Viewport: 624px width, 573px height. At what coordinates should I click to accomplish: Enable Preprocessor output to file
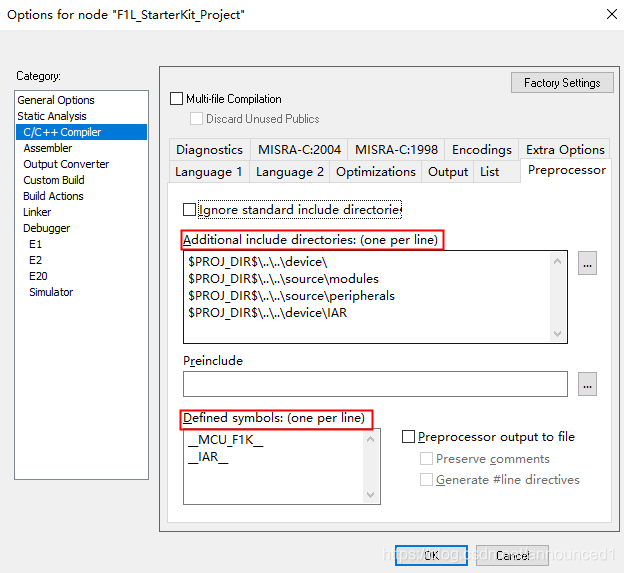tap(408, 437)
